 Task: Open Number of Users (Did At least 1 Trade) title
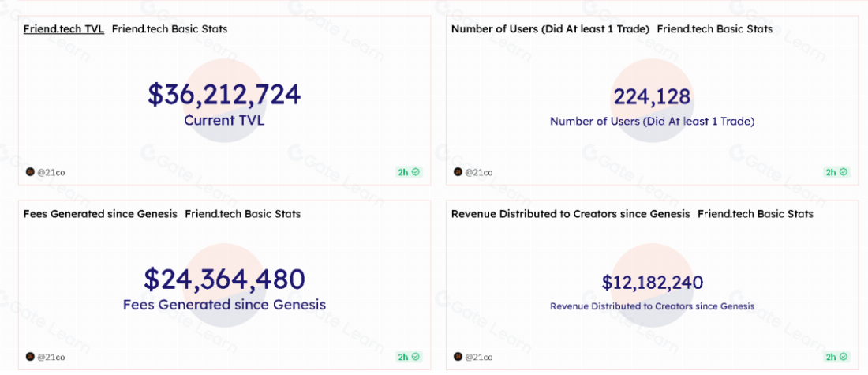550,29
